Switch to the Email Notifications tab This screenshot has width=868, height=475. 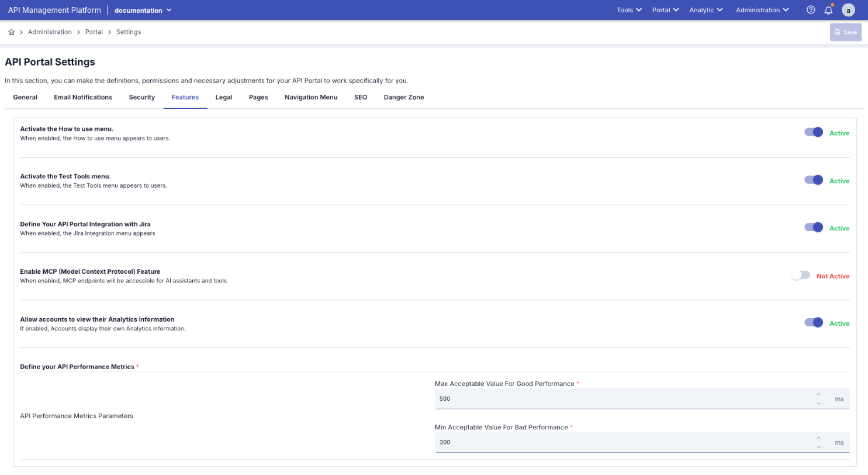point(83,98)
